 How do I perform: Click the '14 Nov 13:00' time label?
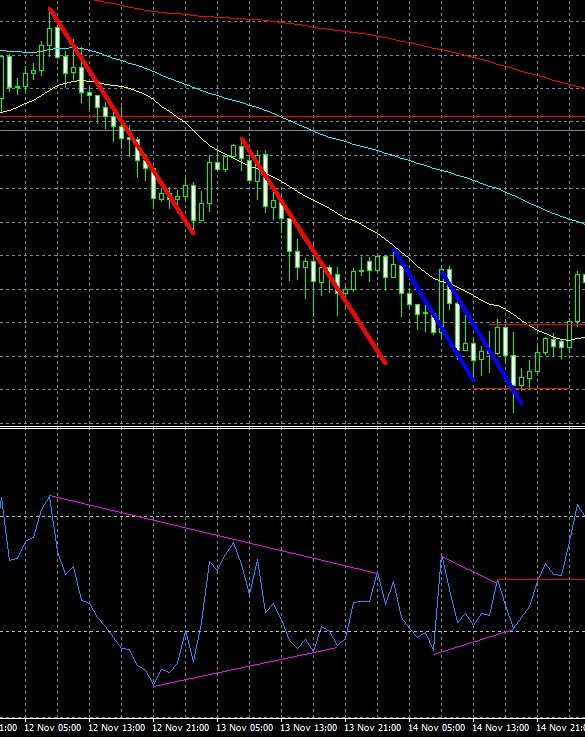501,728
